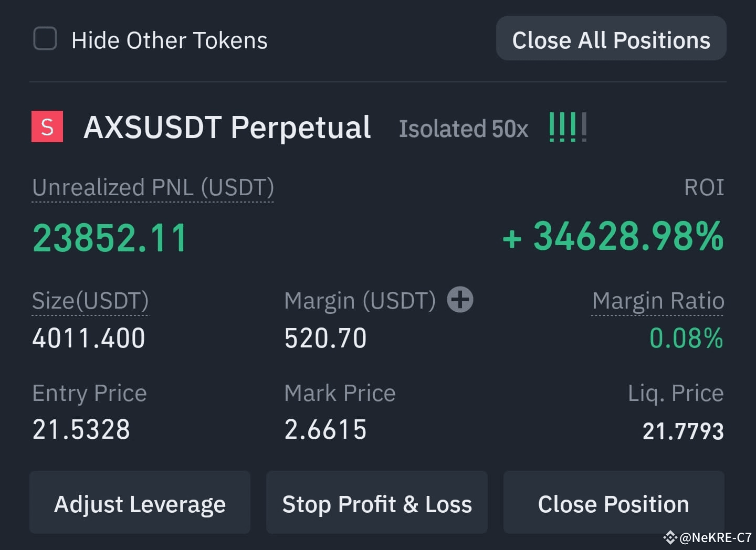Image resolution: width=756 pixels, height=550 pixels.
Task: Click the red S short-position badge
Action: tap(47, 126)
